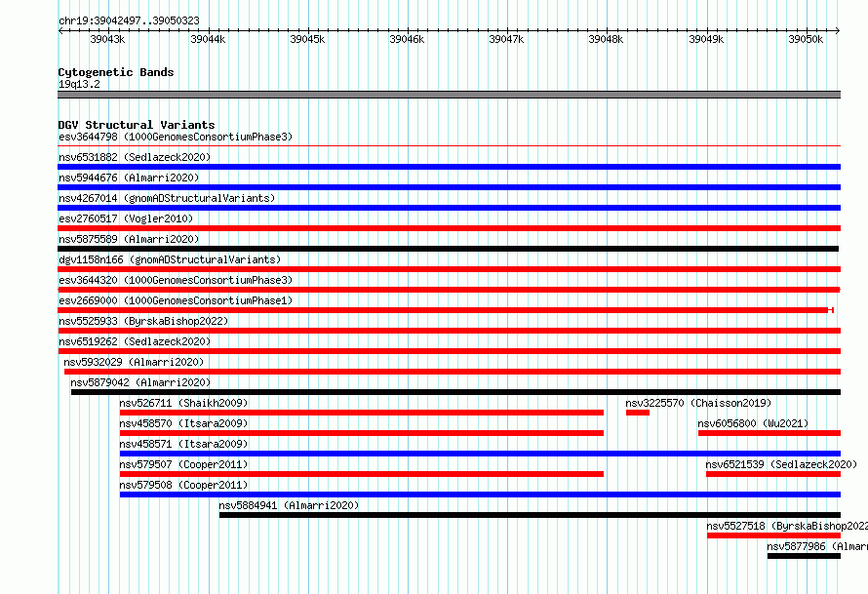Select the esv2760517 Vogler2010 red bar
This screenshot has width=868, height=594.
(449, 228)
